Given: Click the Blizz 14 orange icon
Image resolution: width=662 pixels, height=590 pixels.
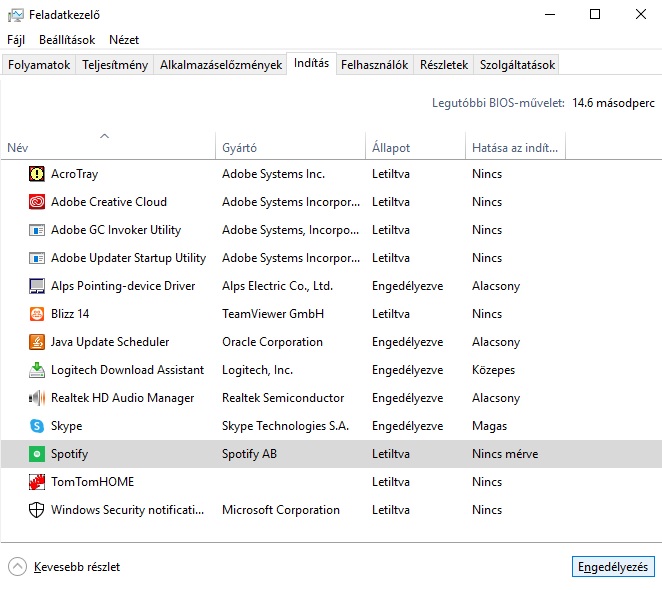Looking at the screenshot, I should pos(37,314).
